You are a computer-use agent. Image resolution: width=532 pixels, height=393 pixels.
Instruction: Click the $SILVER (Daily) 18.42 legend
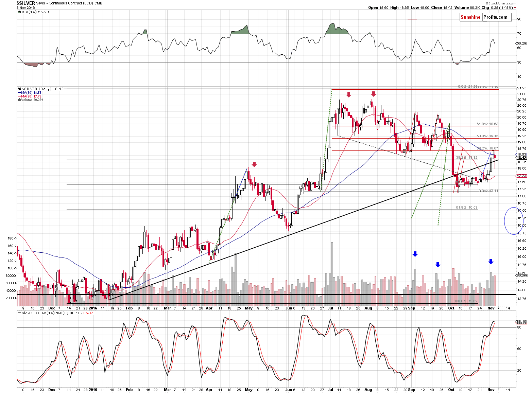(40, 89)
